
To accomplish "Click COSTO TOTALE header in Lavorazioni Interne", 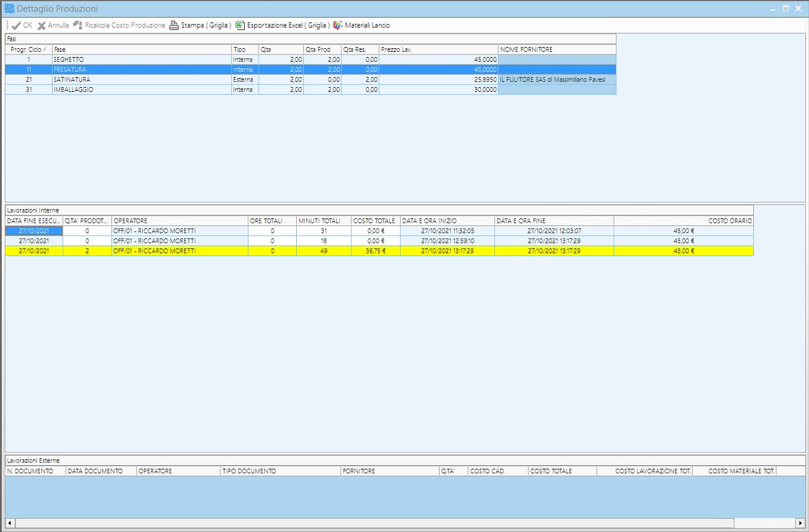I will (x=376, y=221).
